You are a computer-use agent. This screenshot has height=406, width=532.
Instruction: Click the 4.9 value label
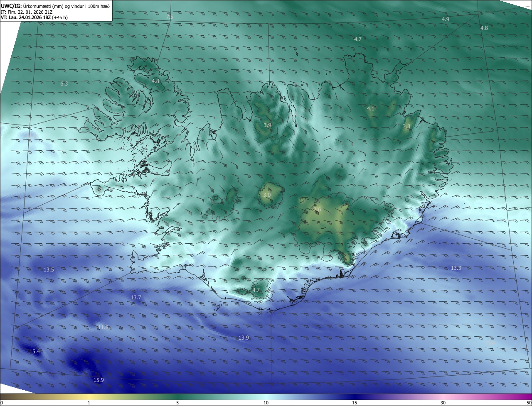coord(445,20)
